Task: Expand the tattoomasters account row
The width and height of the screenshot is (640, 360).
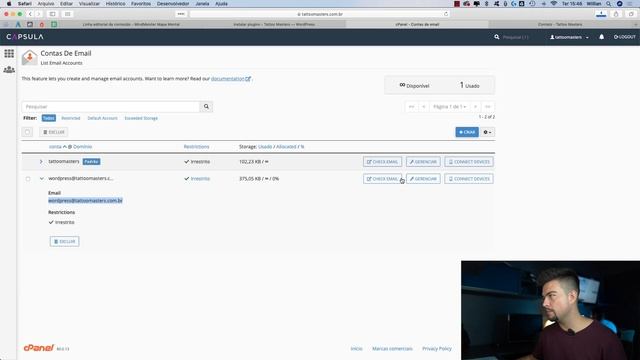Action: point(41,162)
